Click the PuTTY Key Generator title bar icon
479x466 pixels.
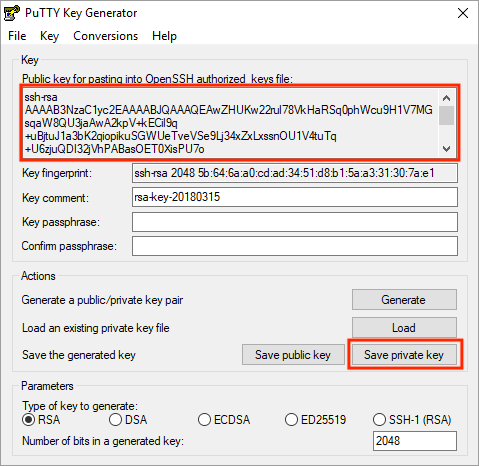(11, 13)
